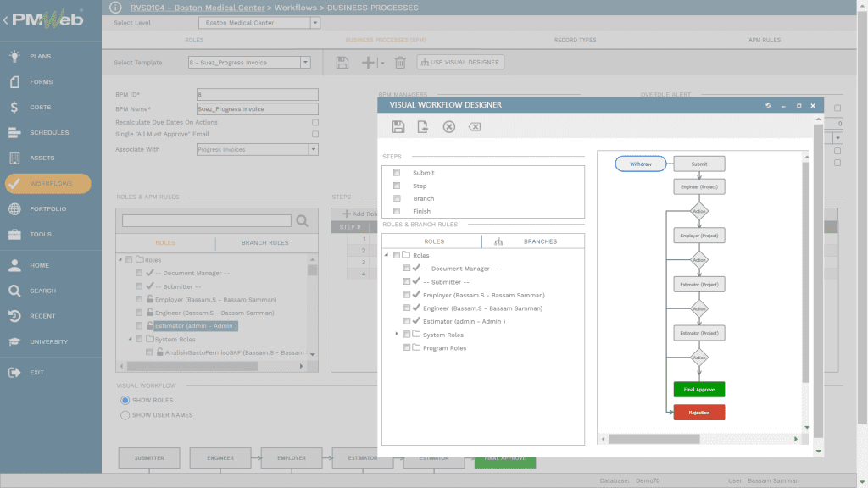Open Recent items in sidebar
This screenshot has height=488, width=868.
point(42,316)
